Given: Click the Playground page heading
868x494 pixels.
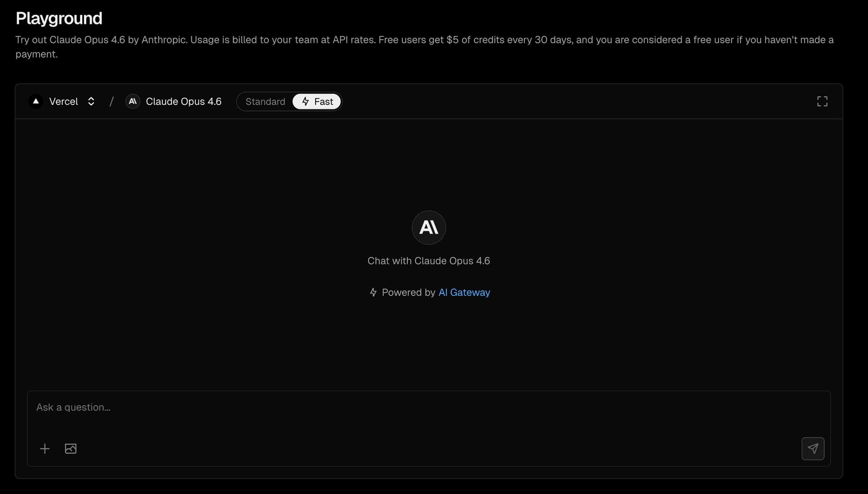Looking at the screenshot, I should click(59, 19).
